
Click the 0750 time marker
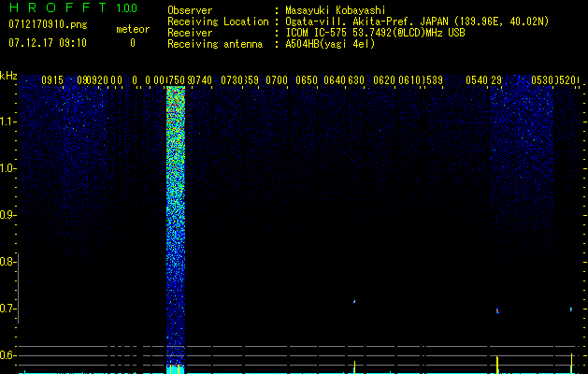[x=176, y=80]
